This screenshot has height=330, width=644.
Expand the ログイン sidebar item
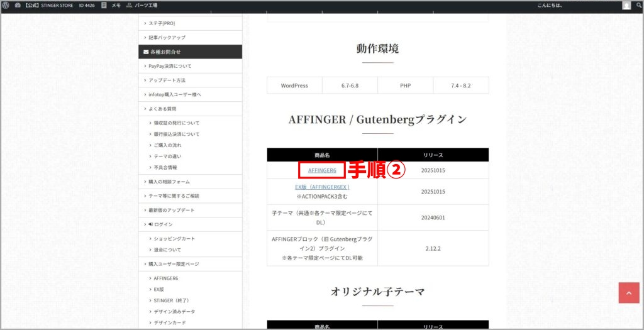[162, 224]
